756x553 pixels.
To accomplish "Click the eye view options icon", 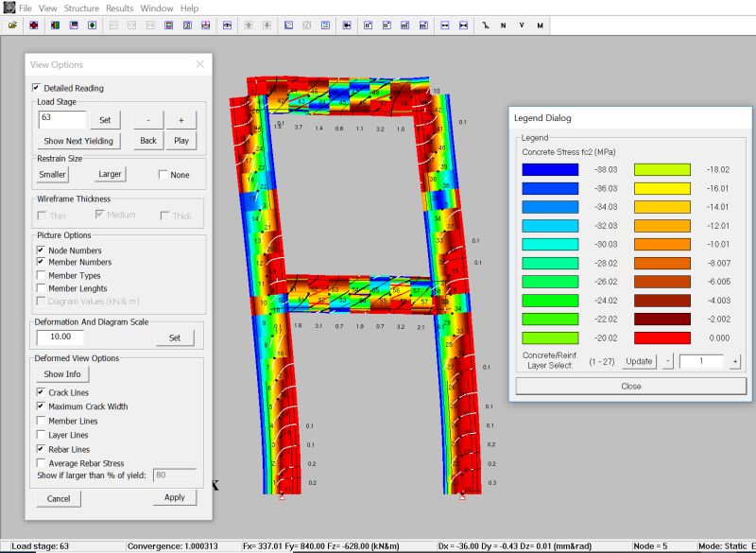I will coord(227,26).
